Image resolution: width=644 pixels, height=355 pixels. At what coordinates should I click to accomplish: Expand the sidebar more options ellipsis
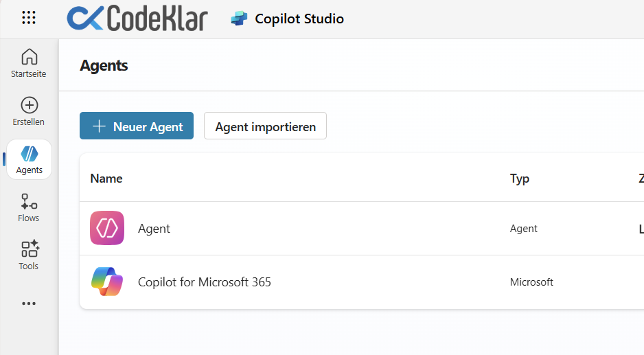29,304
